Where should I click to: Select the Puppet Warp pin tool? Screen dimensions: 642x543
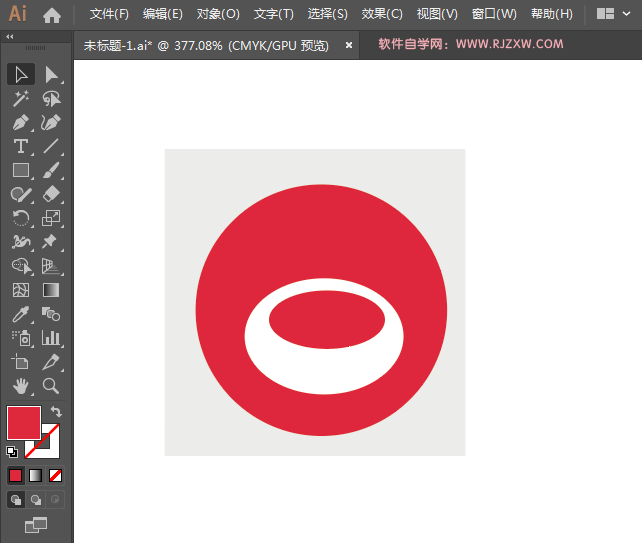[x=52, y=242]
